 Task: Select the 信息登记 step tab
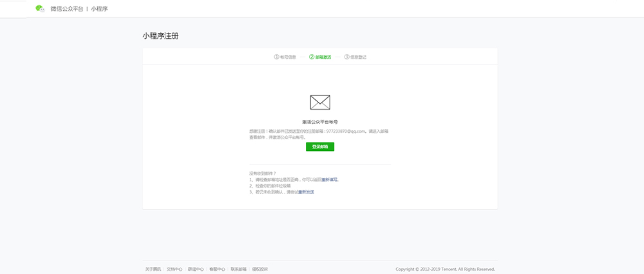359,57
